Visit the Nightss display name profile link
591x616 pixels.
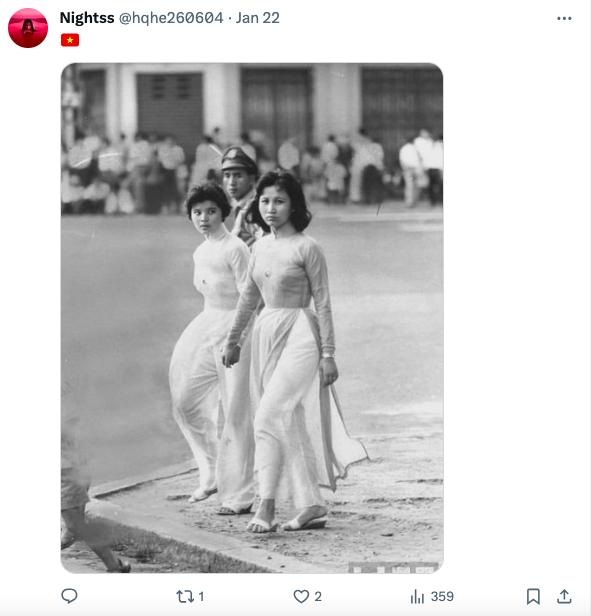click(87, 18)
